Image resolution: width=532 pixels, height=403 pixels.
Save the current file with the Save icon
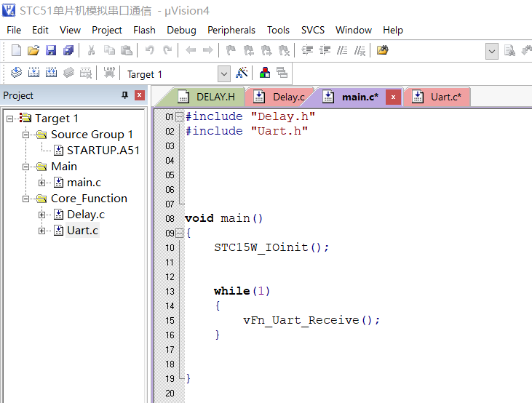point(51,50)
